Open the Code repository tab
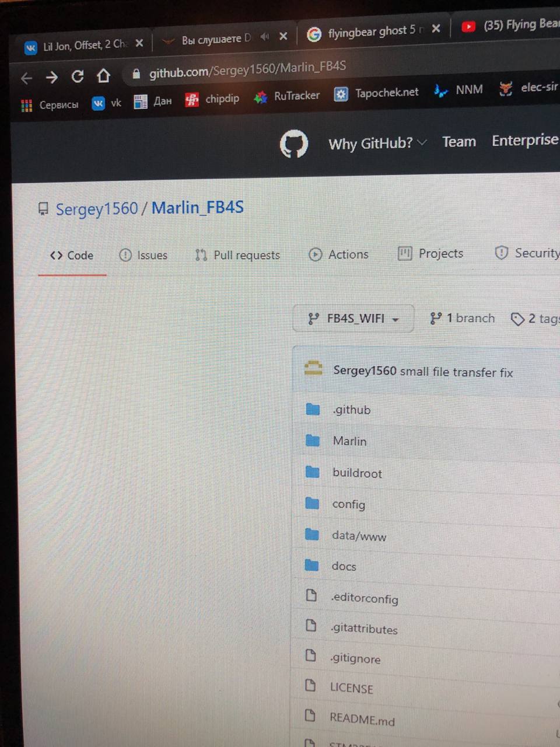Screen dimensions: 560x747 (72, 256)
